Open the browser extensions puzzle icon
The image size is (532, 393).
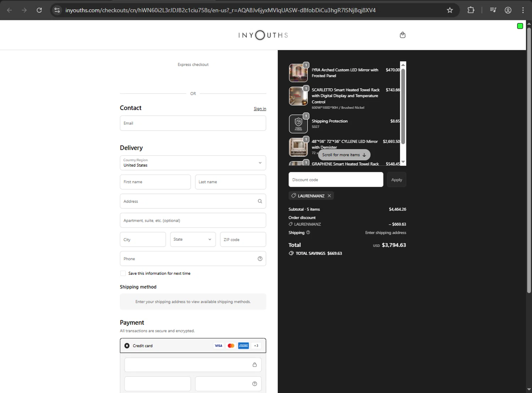[471, 10]
